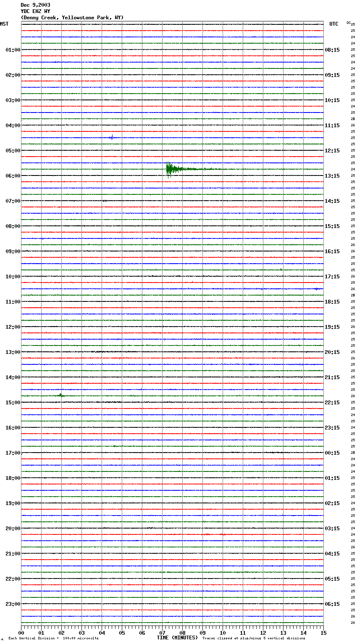This screenshot has width=357, height=644.
Task: Click the minute tick label "10" on the bottom axis
Action: click(x=223, y=633)
